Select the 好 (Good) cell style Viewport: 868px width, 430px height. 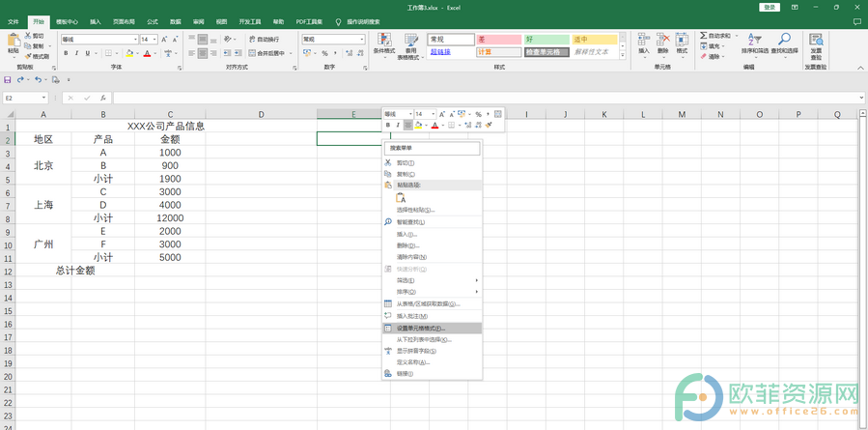546,40
